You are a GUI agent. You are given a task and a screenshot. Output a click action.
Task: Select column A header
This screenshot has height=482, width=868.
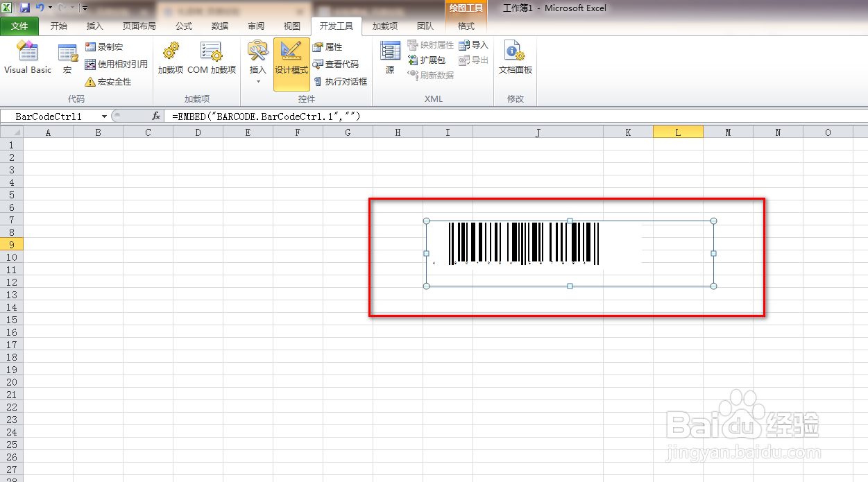pyautogui.click(x=48, y=132)
